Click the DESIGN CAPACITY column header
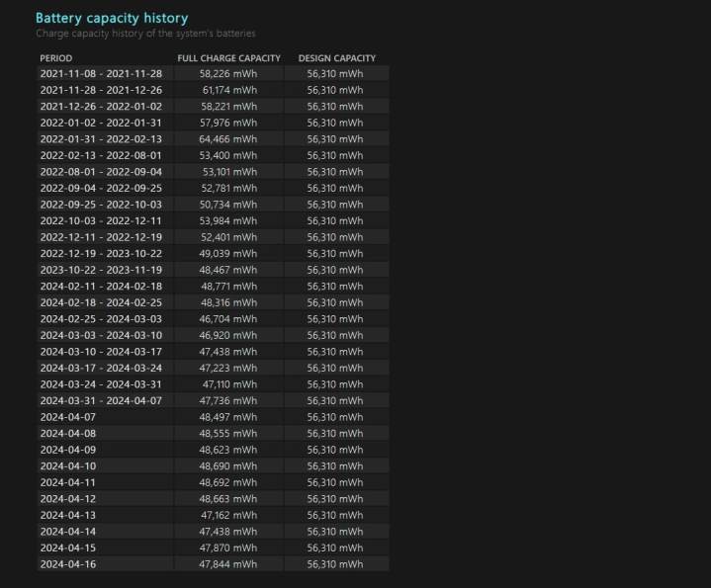 [x=336, y=58]
